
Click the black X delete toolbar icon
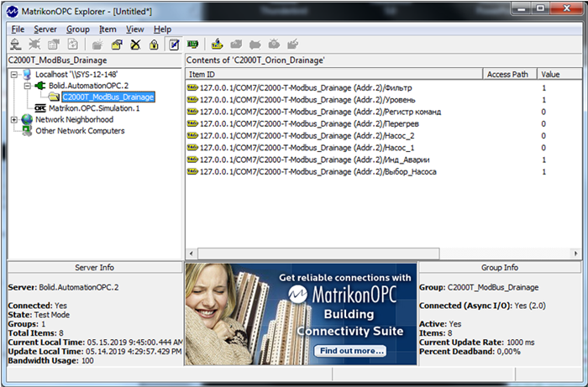click(x=135, y=44)
